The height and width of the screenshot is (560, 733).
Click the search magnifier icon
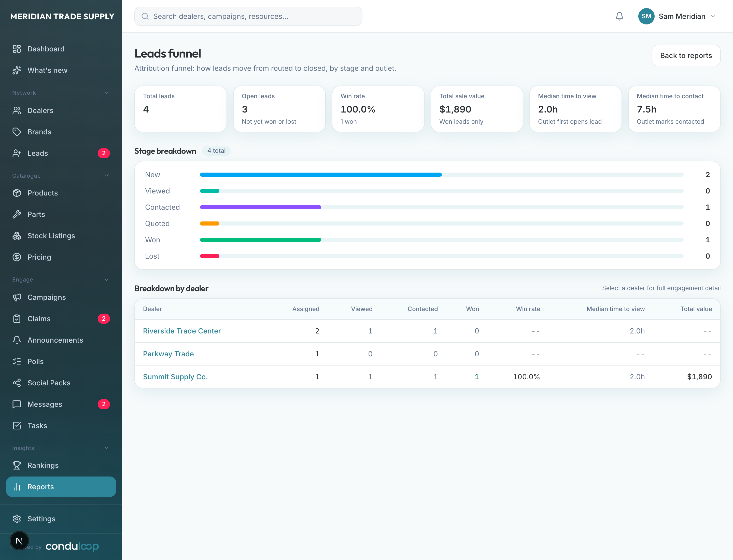coord(145,16)
